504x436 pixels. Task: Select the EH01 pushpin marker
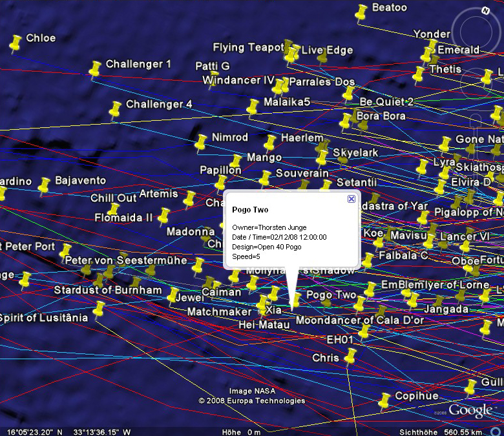click(x=364, y=331)
